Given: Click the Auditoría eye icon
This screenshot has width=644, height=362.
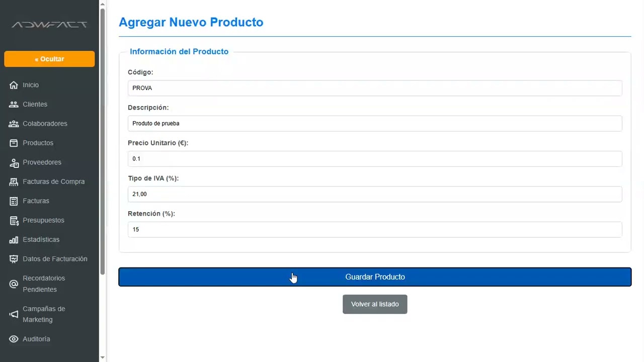Looking at the screenshot, I should coord(14,339).
